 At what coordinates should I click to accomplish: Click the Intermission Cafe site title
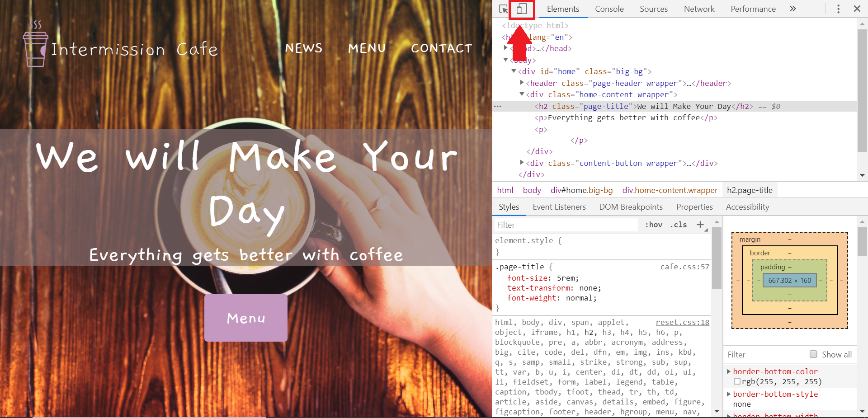tap(134, 49)
